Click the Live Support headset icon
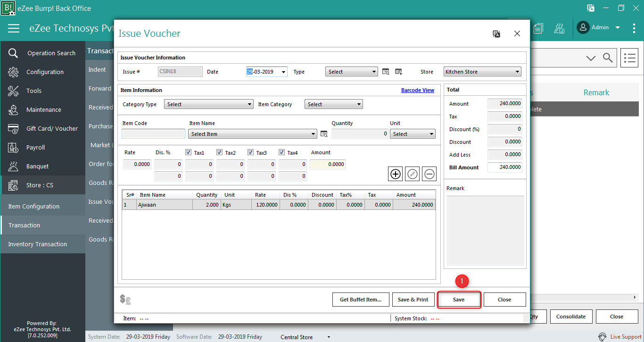Image resolution: width=644 pixels, height=342 pixels. pos(603,337)
